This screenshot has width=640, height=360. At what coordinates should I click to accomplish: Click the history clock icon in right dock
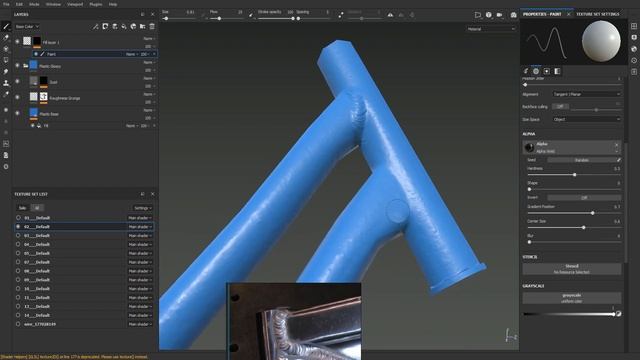tap(634, 60)
